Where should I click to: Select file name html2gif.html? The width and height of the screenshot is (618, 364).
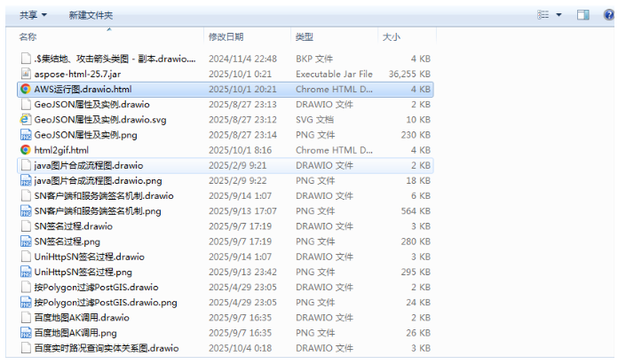(61, 150)
